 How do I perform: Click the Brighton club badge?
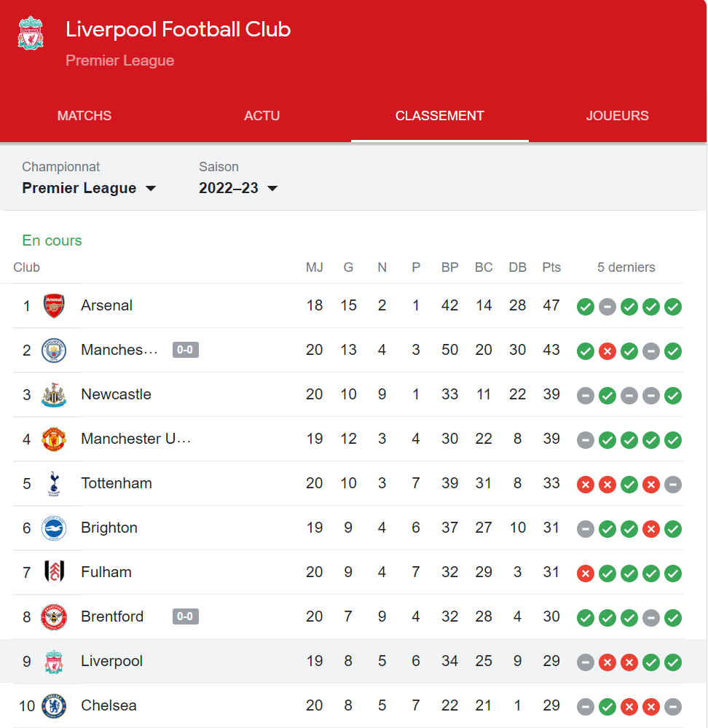(52, 528)
